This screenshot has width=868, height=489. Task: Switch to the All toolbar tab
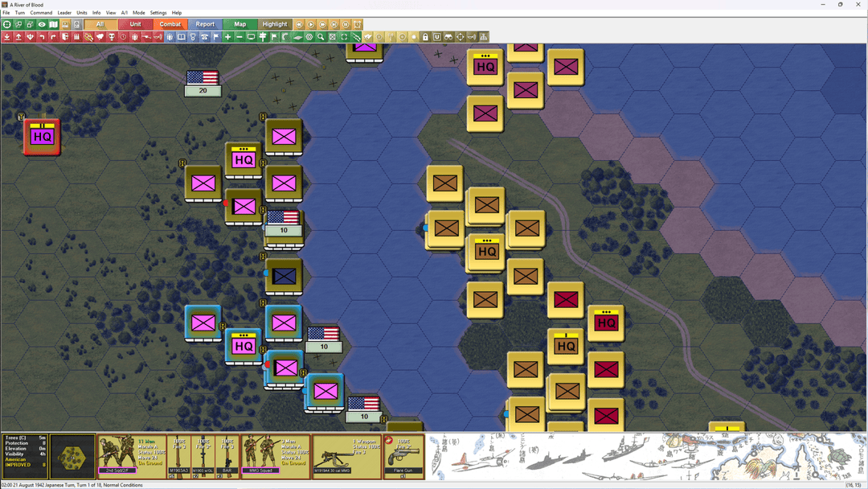coord(100,24)
